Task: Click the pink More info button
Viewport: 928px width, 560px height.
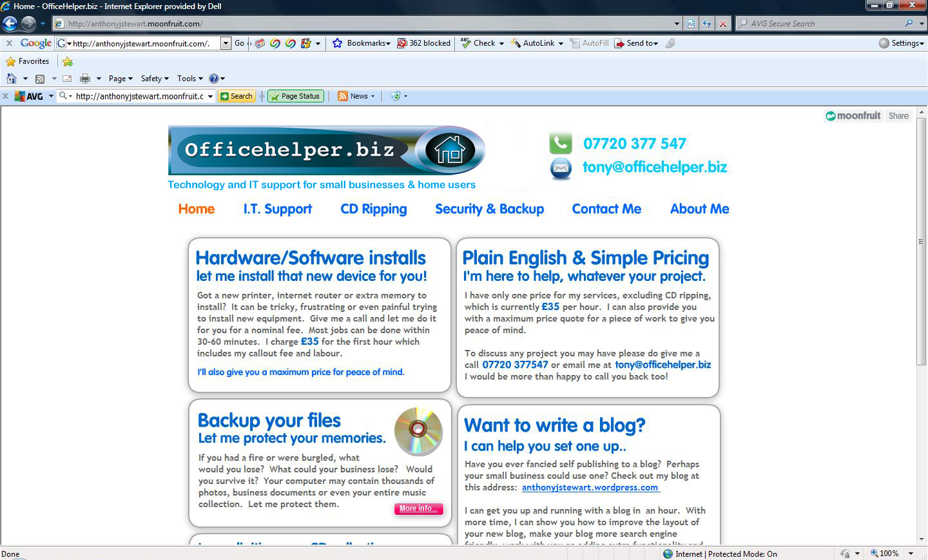Action: (x=418, y=509)
